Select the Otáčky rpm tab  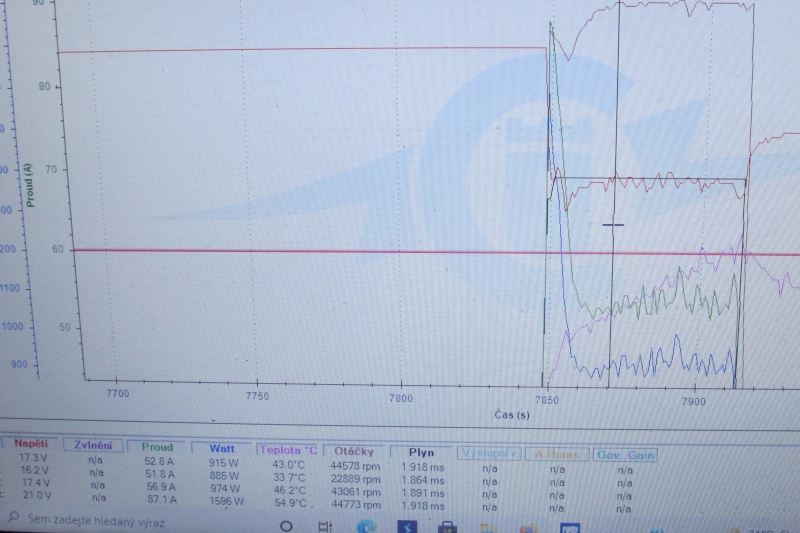click(x=354, y=451)
